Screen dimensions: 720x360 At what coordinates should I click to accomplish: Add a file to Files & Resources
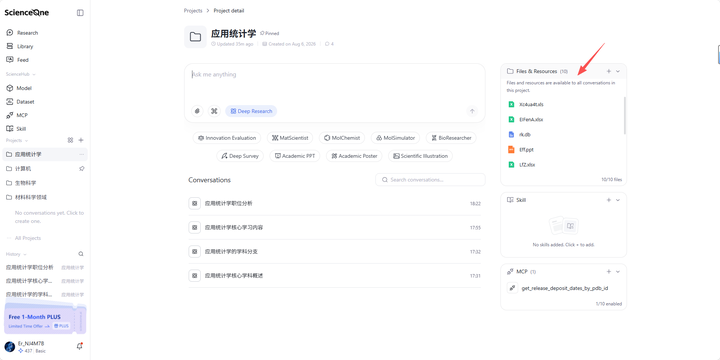[x=609, y=71]
